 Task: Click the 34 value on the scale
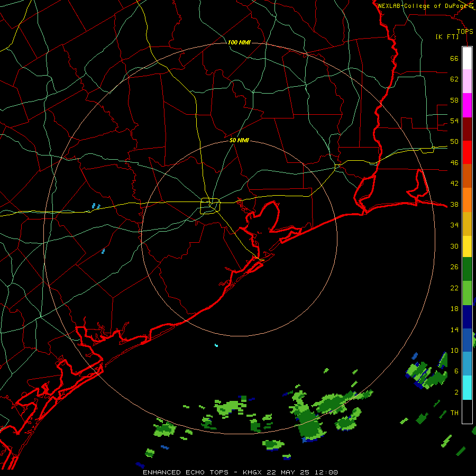[x=454, y=225]
